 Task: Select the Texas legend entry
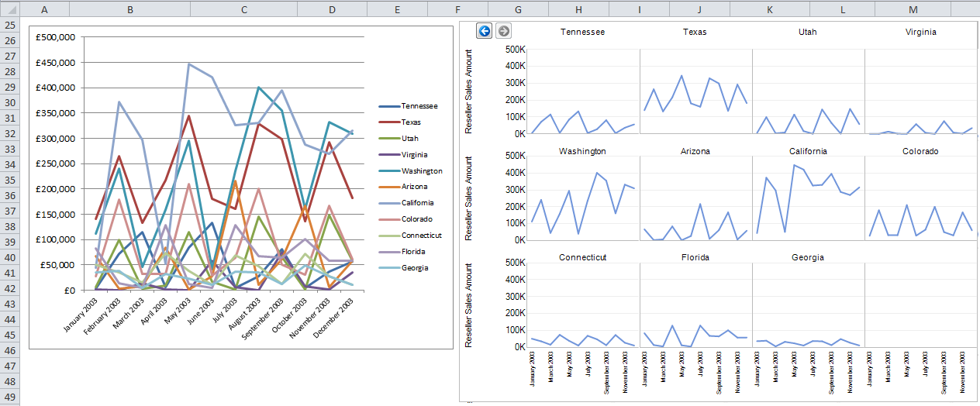(x=412, y=122)
